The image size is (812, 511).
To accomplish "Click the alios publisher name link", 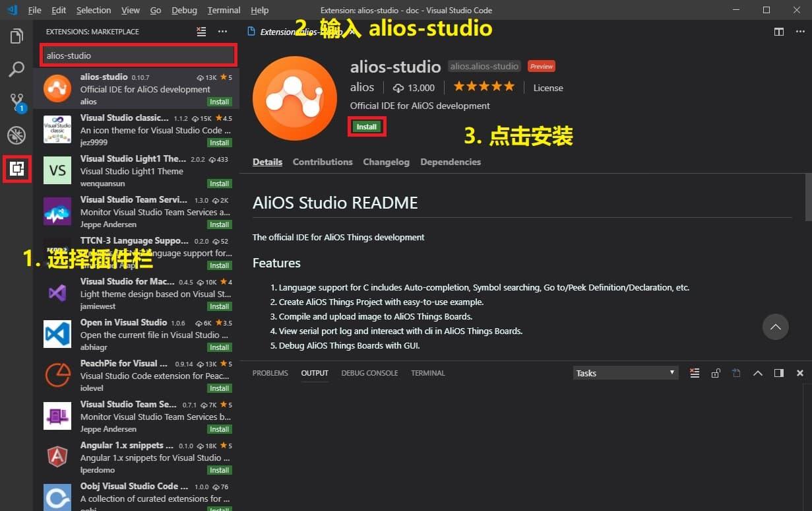I will tap(362, 87).
